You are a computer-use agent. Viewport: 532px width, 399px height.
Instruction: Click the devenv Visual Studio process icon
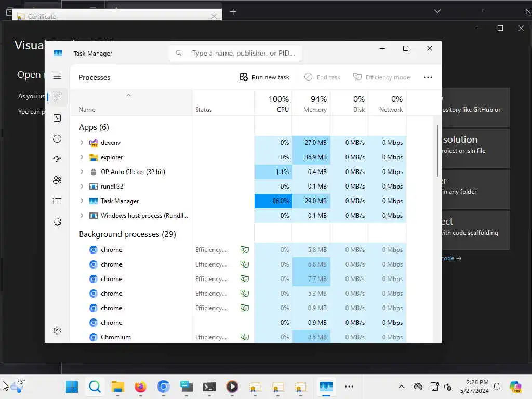(94, 143)
